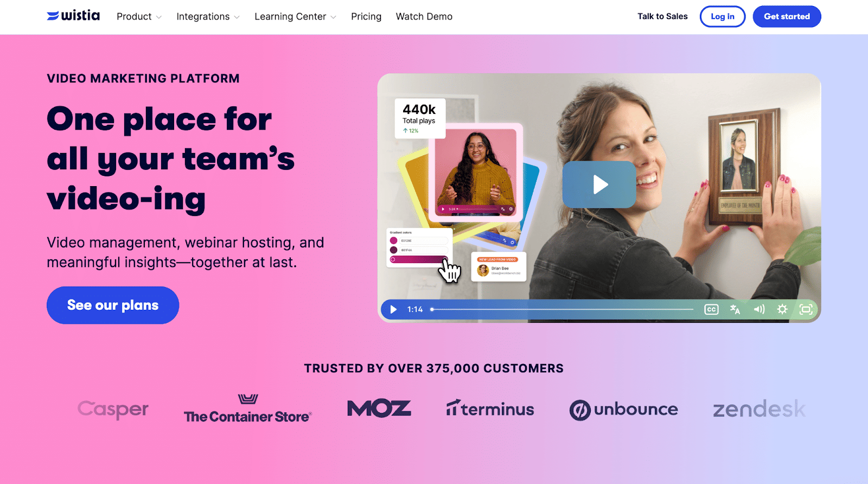
Task: Click the Get started button
Action: (x=787, y=16)
